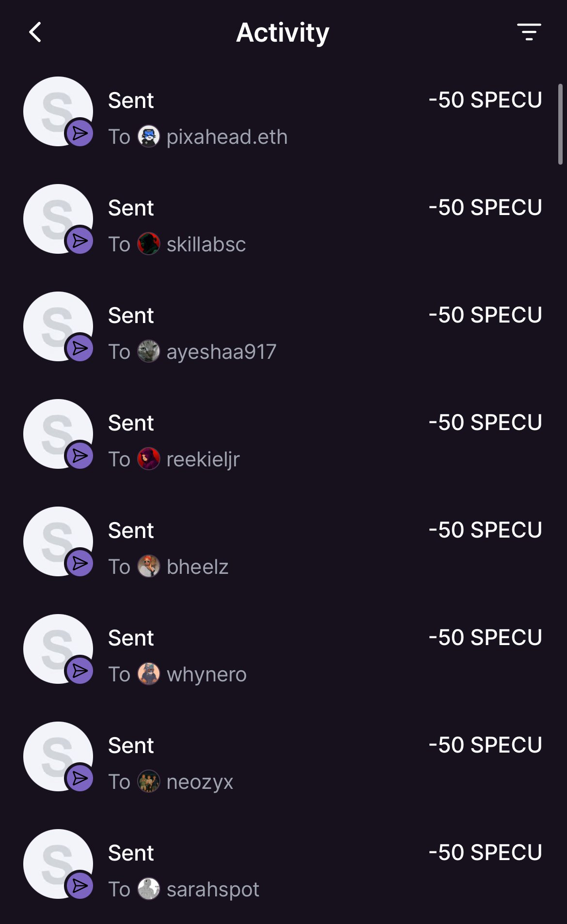Click ayeshaa917's cat avatar
This screenshot has width=567, height=924.
point(149,352)
